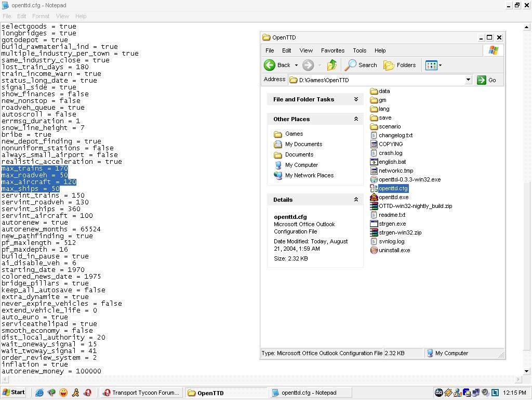
Task: Select the crash.log file icon
Action: (374, 153)
